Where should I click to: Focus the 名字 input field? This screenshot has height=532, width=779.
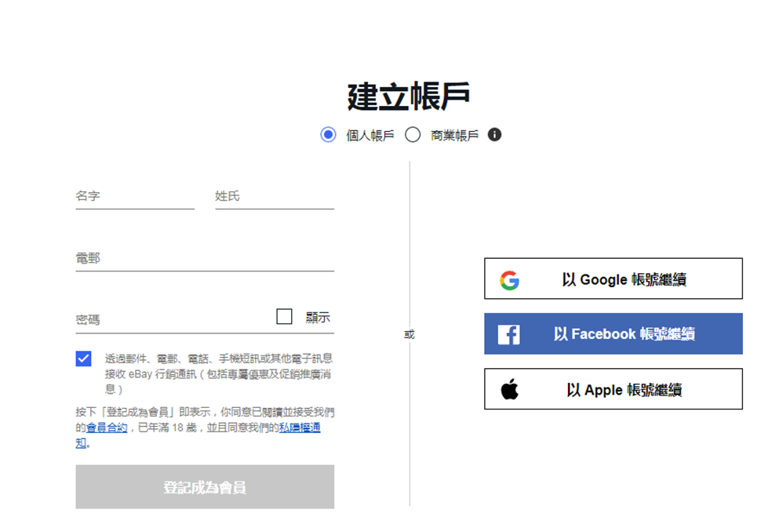pyautogui.click(x=134, y=196)
